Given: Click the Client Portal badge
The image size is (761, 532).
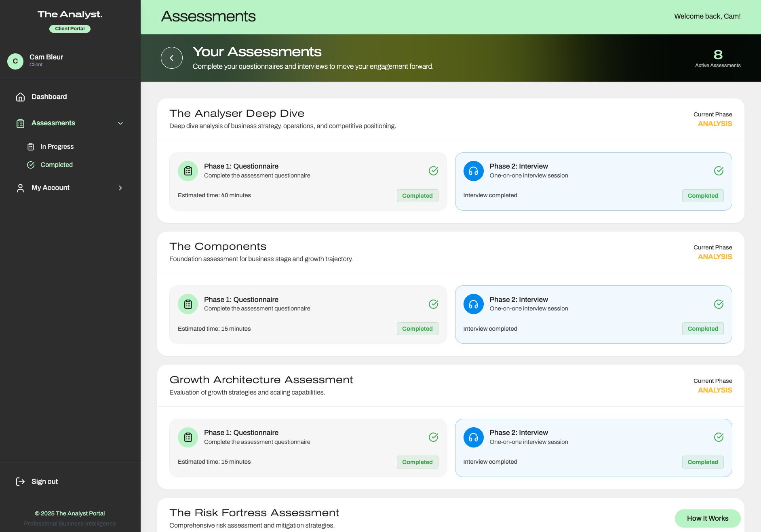Looking at the screenshot, I should pos(70,29).
